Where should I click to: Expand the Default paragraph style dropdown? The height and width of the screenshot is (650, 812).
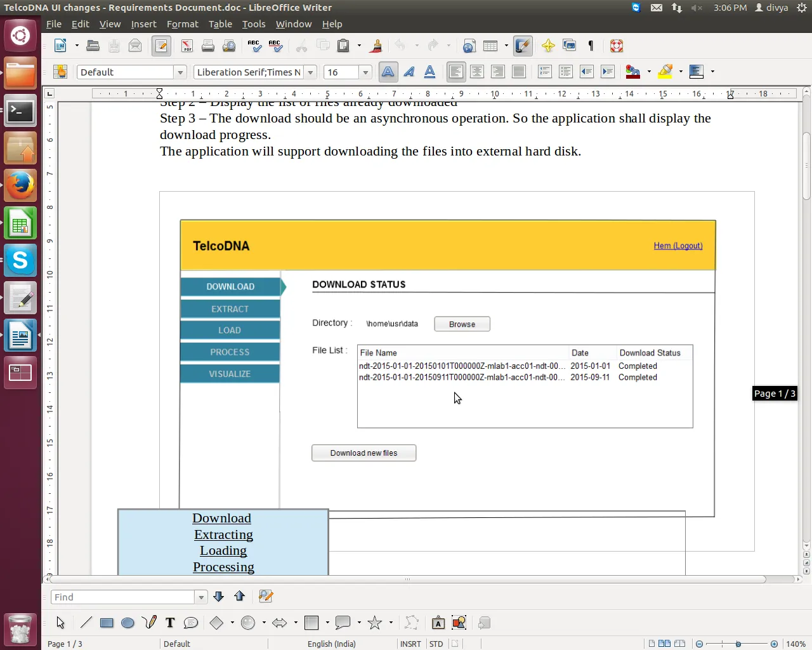[180, 72]
